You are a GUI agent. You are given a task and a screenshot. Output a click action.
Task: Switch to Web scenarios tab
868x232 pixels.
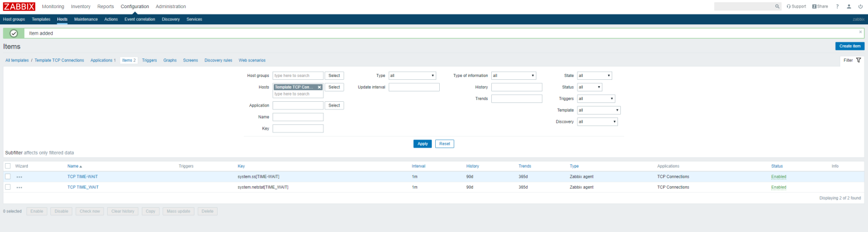(252, 60)
